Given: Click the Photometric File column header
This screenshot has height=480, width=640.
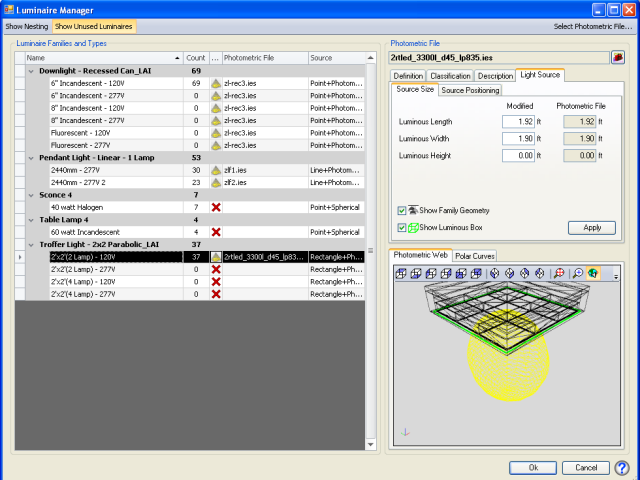Looking at the screenshot, I should tap(265, 58).
